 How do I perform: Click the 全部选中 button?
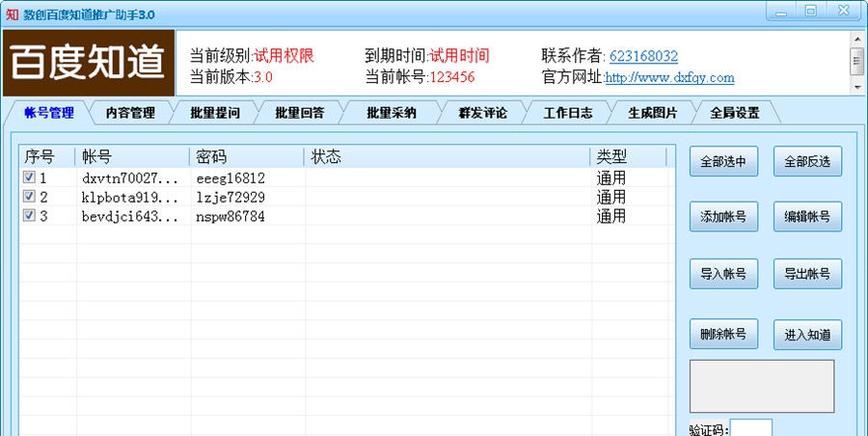[723, 161]
